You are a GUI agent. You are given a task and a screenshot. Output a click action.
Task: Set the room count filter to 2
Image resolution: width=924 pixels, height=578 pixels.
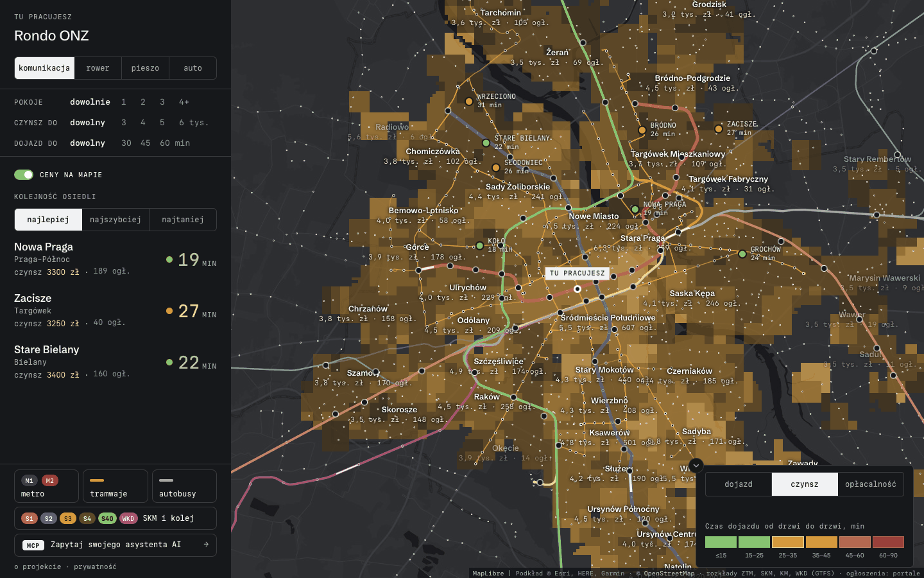pyautogui.click(x=143, y=102)
